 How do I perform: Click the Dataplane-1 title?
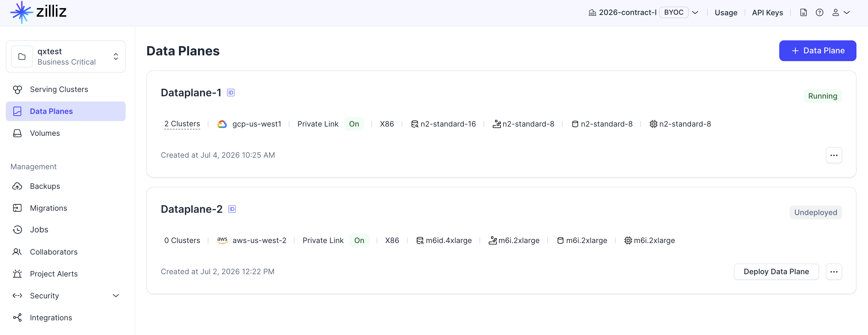coord(191,93)
